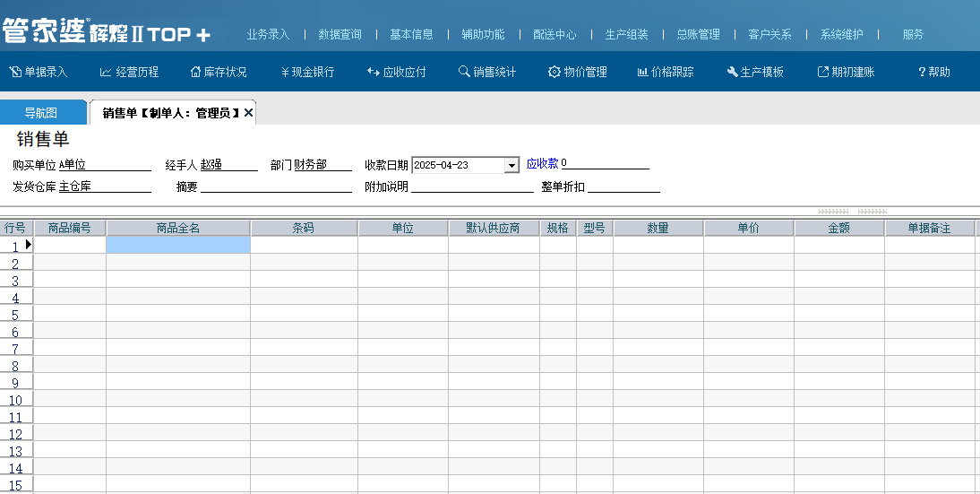This screenshot has width=980, height=494.
Task: Click the 商品编号 column header
Action: [69, 229]
